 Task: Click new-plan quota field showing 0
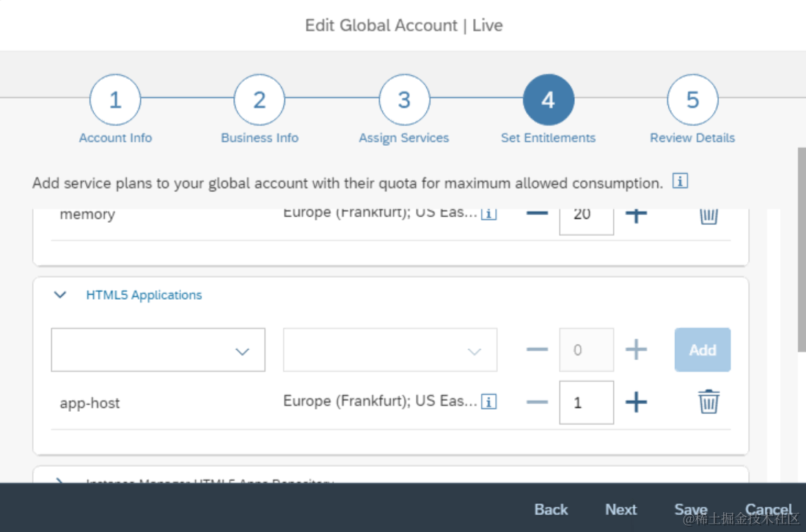click(587, 350)
